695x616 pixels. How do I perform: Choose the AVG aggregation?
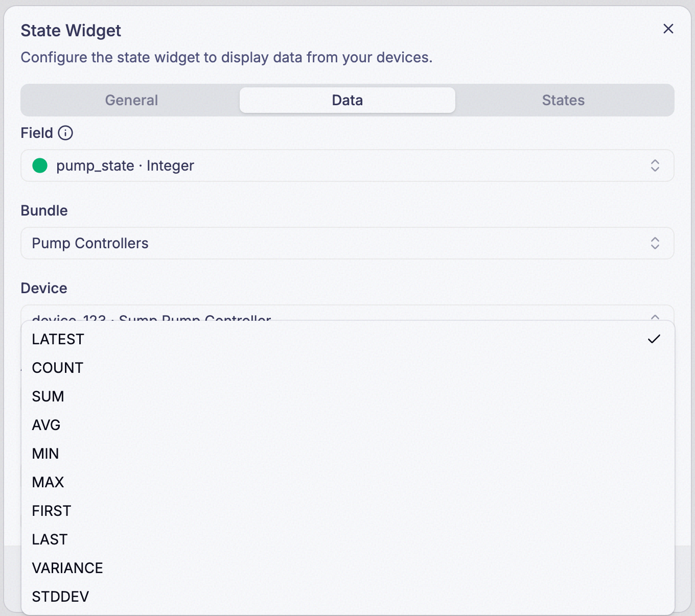pos(347,425)
